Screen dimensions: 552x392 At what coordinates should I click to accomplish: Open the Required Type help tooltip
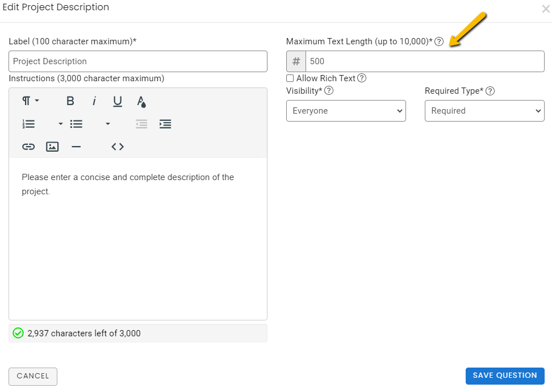490,91
